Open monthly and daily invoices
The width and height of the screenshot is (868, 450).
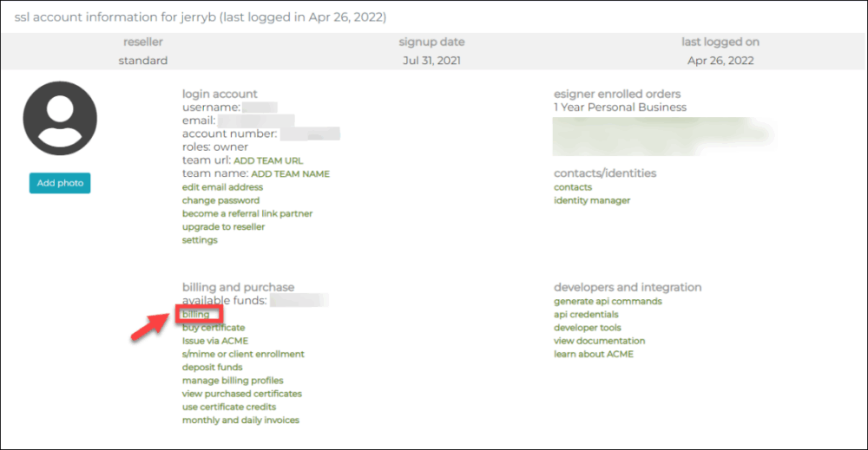click(240, 421)
